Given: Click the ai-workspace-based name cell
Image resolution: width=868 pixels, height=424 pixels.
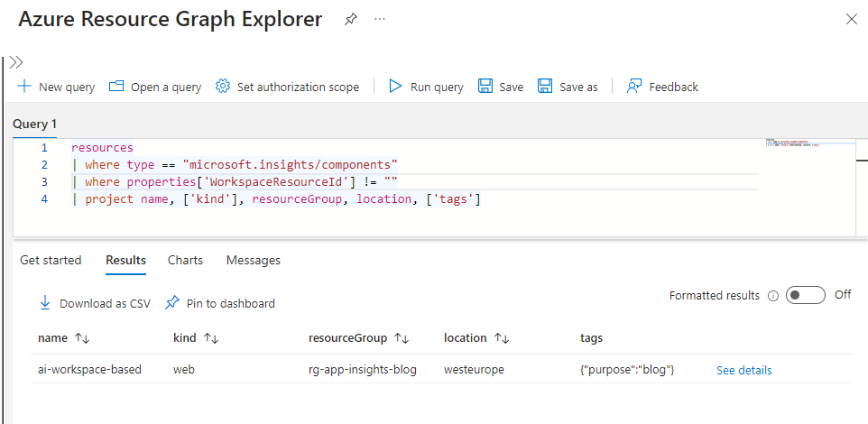Looking at the screenshot, I should click(x=89, y=369).
